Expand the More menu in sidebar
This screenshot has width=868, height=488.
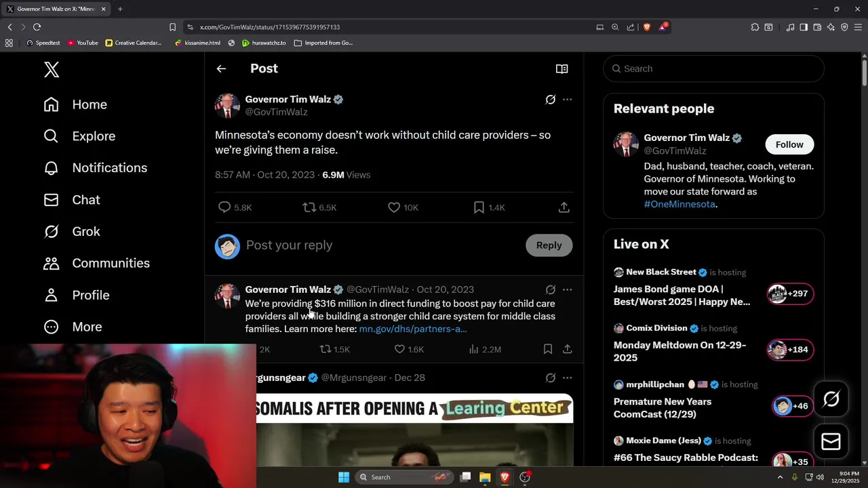[x=73, y=327]
